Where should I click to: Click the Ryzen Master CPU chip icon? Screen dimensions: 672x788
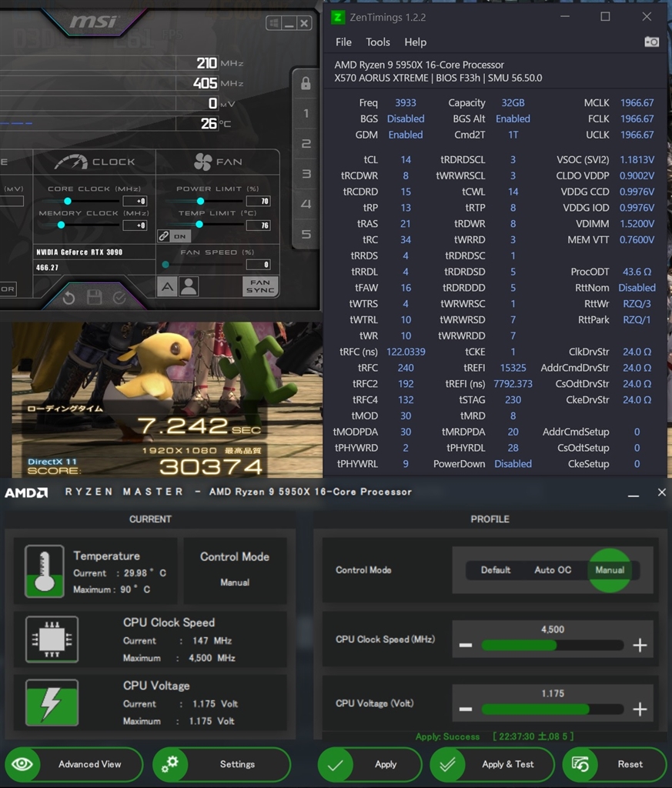pyautogui.click(x=52, y=639)
